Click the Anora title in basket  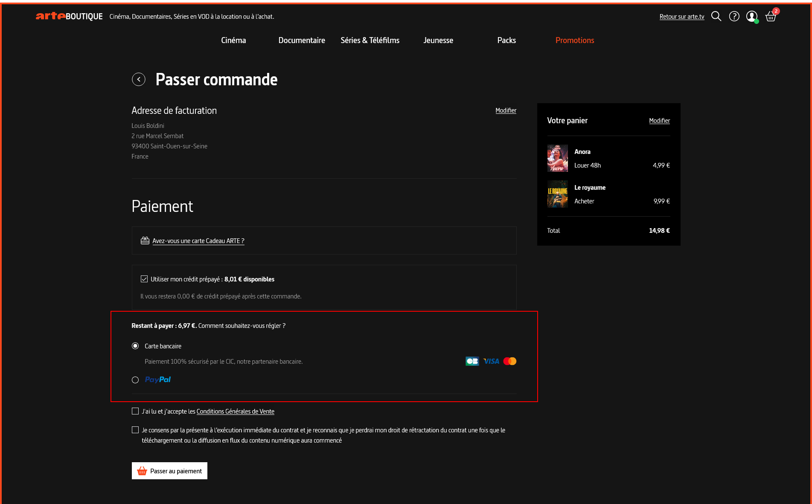point(582,152)
